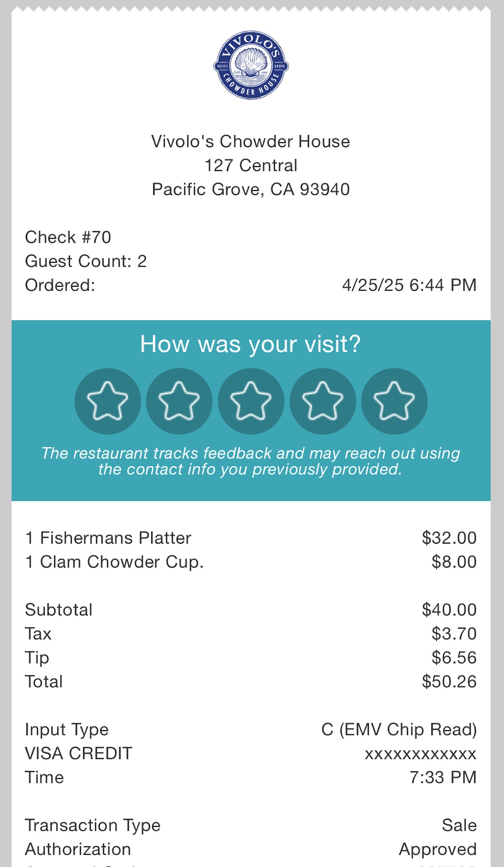The image size is (504, 867).
Task: Click the restaurant name heading
Action: point(251,142)
